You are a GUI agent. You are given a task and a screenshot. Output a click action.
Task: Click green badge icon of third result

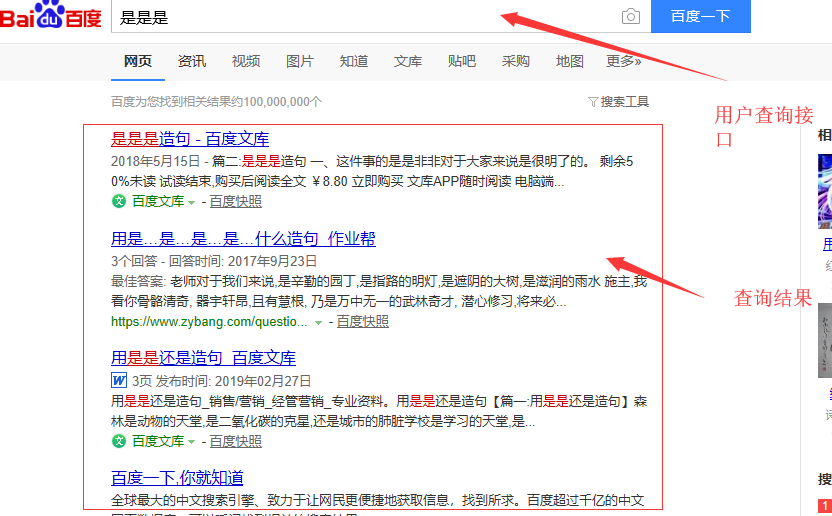point(119,441)
